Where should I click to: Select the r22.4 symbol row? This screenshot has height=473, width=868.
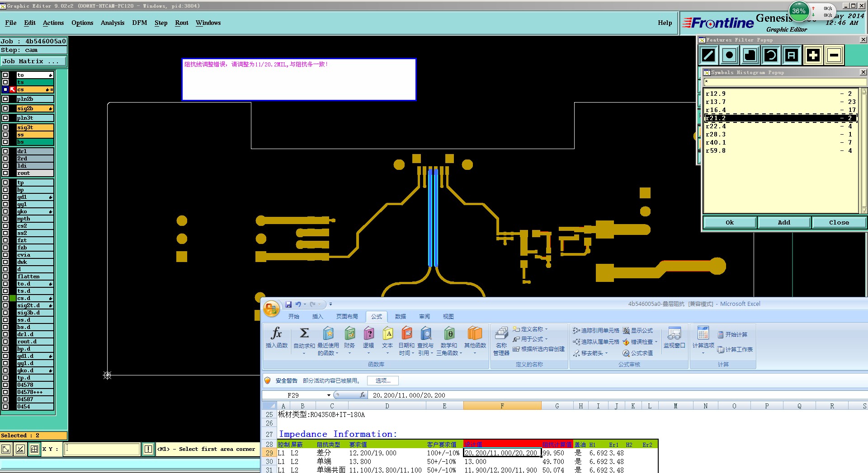781,126
